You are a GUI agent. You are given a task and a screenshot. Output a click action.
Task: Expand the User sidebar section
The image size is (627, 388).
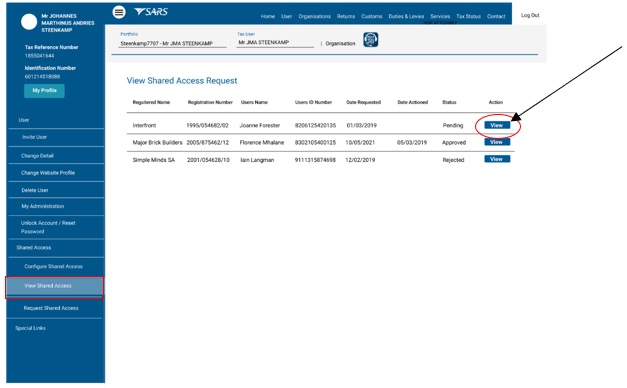(x=24, y=120)
